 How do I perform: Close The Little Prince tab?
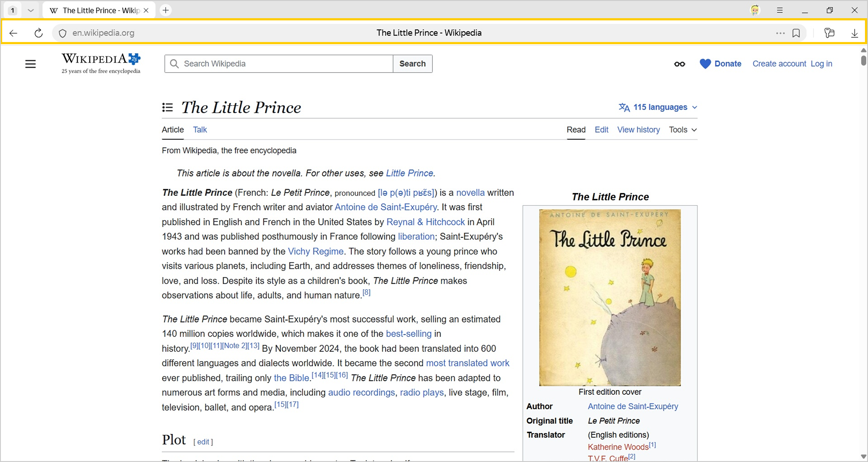tap(146, 10)
